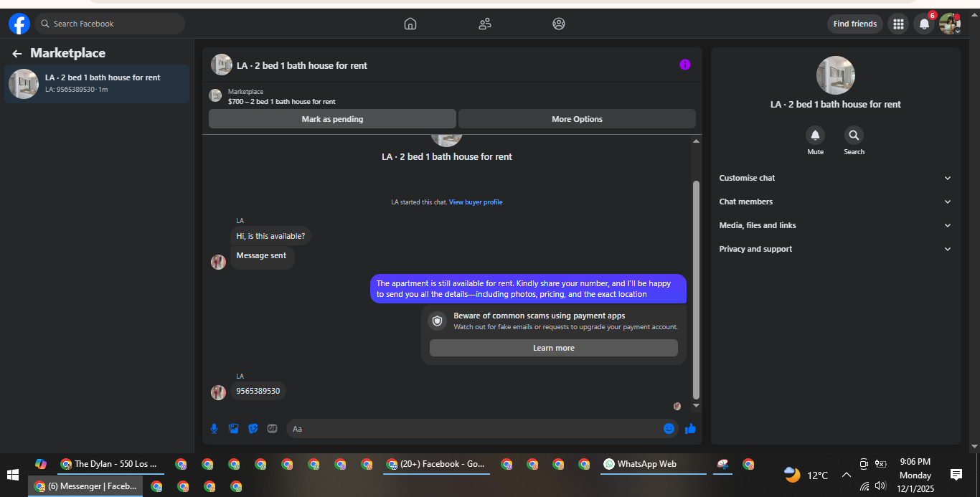Show hidden system tray icons

pos(846,475)
